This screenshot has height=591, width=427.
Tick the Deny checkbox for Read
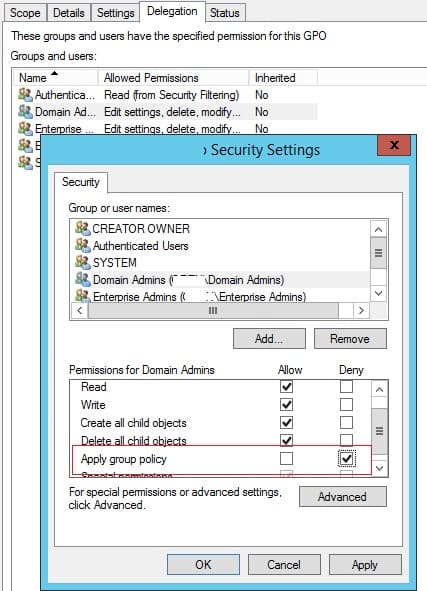[346, 386]
